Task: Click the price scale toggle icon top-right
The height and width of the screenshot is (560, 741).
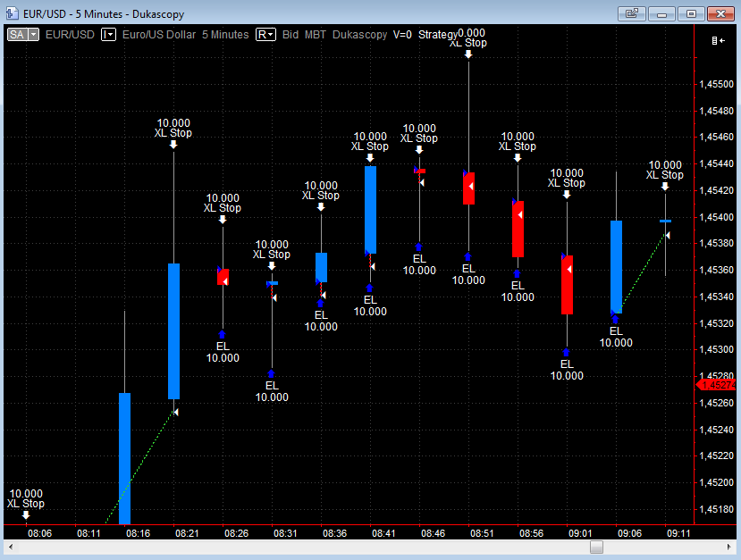Action: tap(719, 40)
